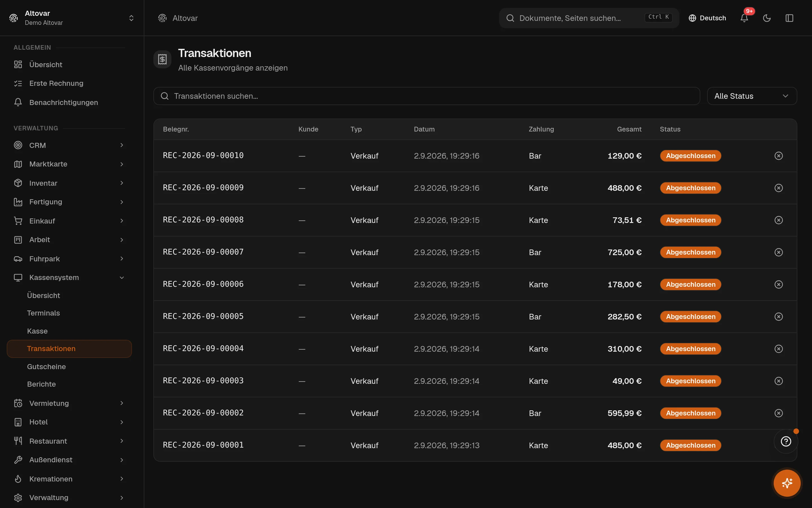The image size is (812, 508).
Task: Focus the Transaktionen suchen field
Action: 427,96
